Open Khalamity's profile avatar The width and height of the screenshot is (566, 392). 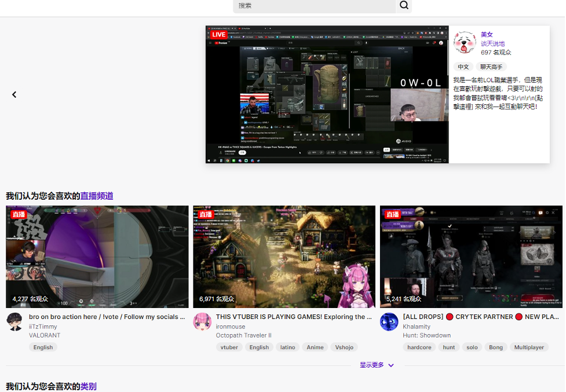point(389,322)
